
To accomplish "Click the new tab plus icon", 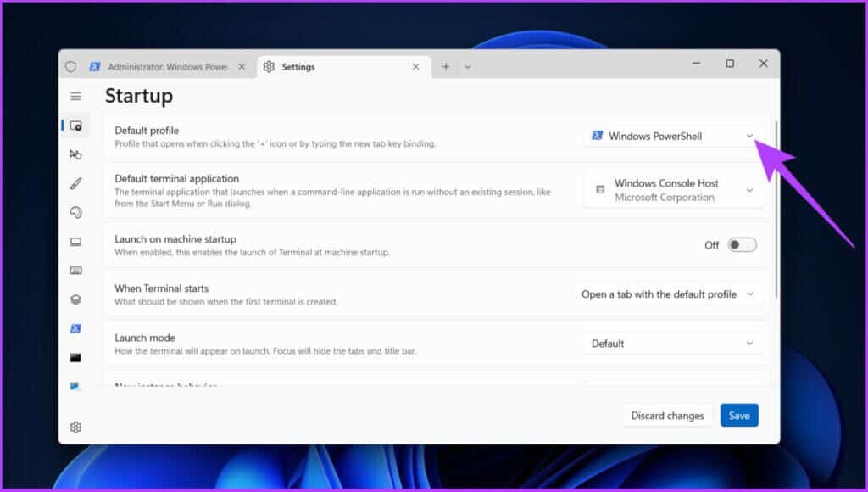I will [446, 66].
